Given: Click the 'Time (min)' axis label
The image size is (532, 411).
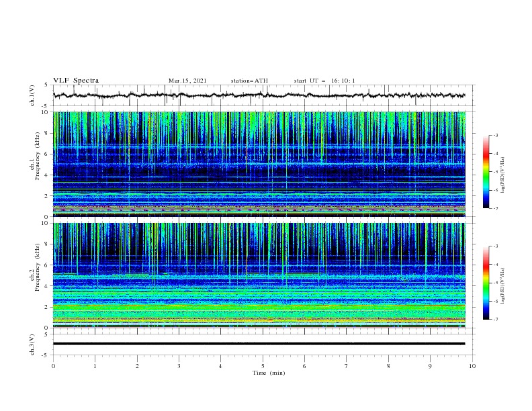Looking at the screenshot, I should tap(269, 373).
